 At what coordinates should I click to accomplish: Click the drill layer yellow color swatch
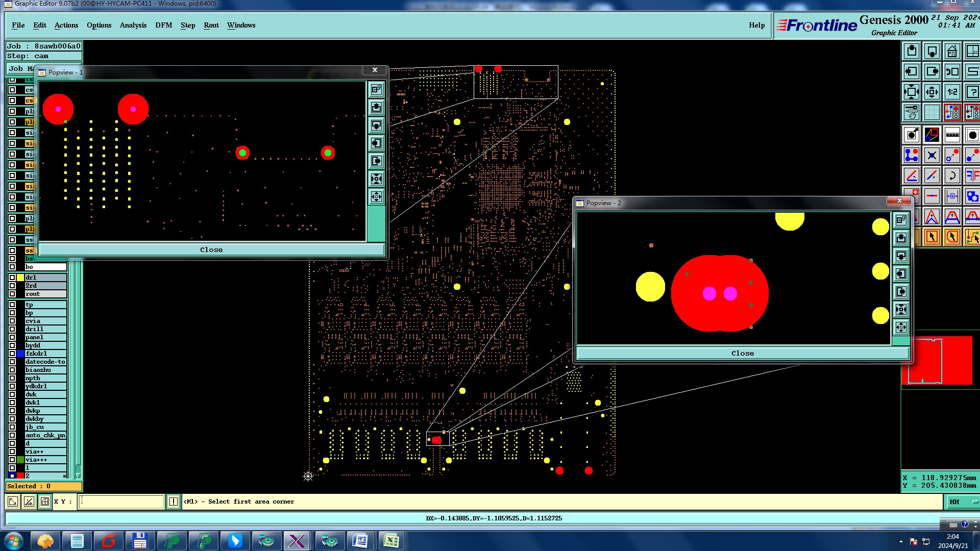(20, 278)
